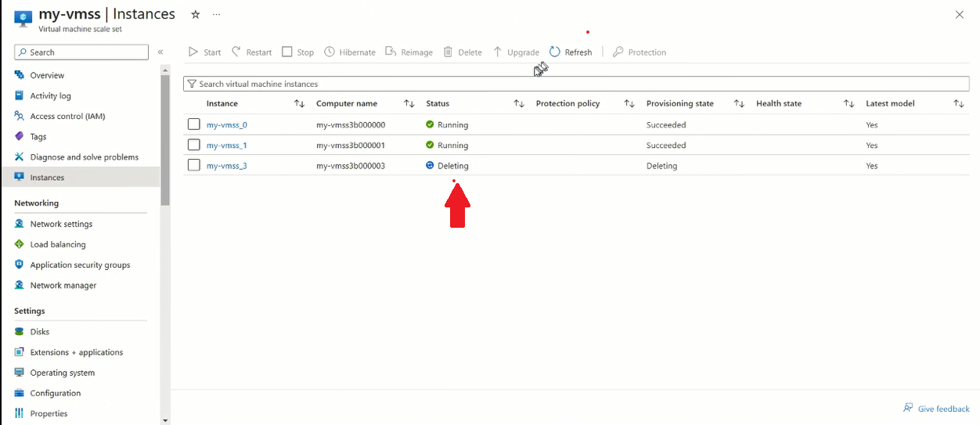Favorite the resource with the star icon
The width and height of the screenshot is (980, 425).
click(x=196, y=14)
